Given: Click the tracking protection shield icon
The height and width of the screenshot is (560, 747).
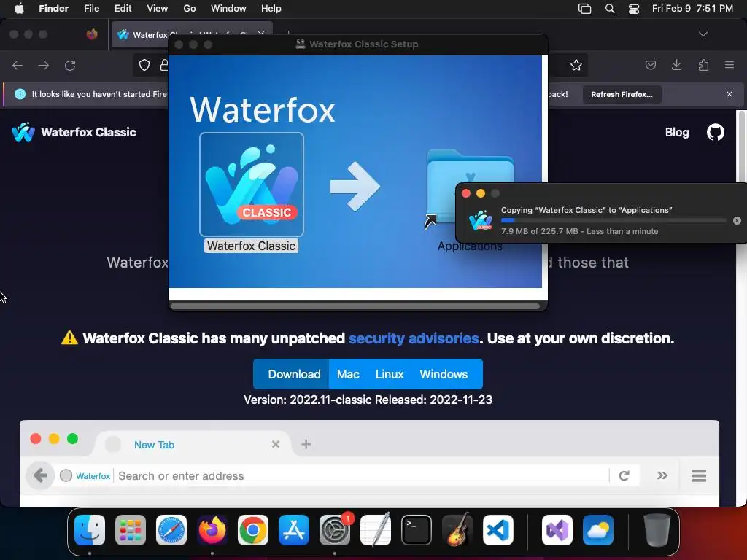Looking at the screenshot, I should 144,65.
